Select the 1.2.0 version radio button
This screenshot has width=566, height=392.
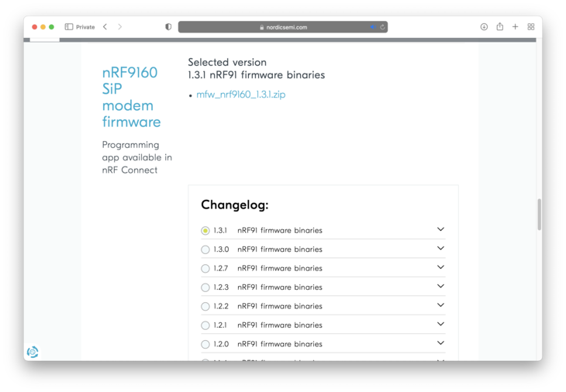[x=205, y=344]
